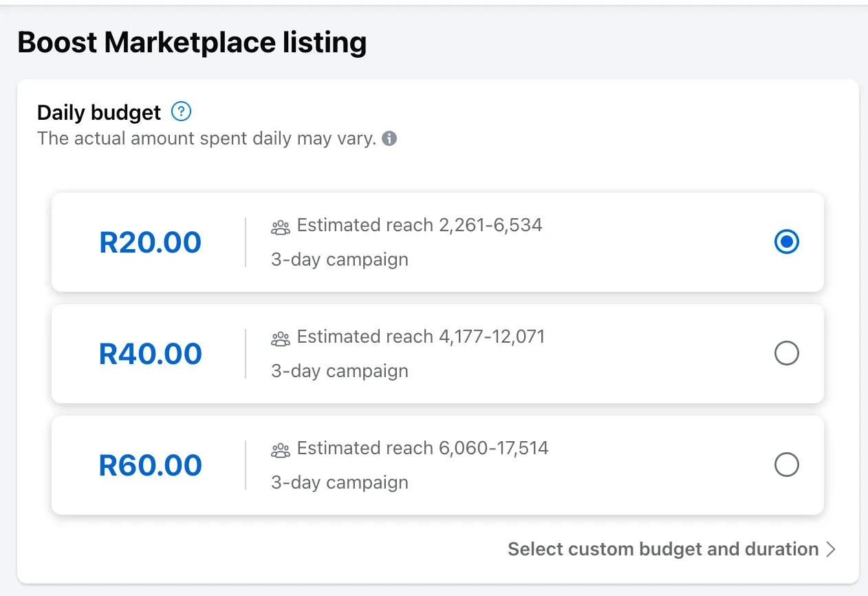Screen dimensions: 868x596
Task: Click the Boost Marketplace listing title
Action: [x=192, y=42]
